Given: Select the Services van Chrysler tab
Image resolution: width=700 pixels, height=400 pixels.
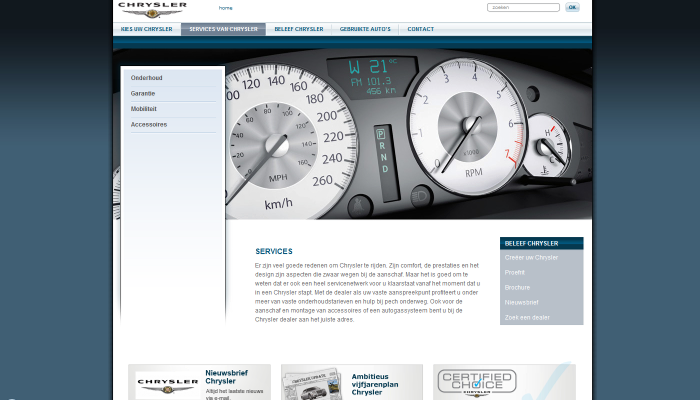Looking at the screenshot, I should tap(223, 29).
